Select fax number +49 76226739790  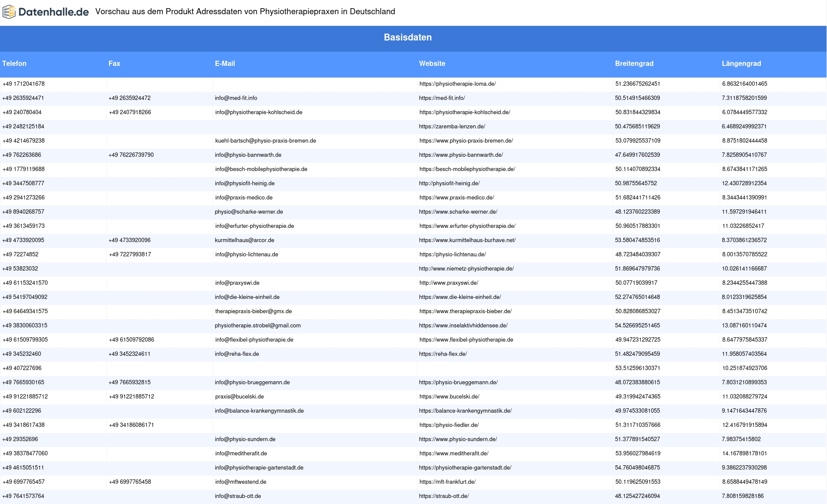131,155
